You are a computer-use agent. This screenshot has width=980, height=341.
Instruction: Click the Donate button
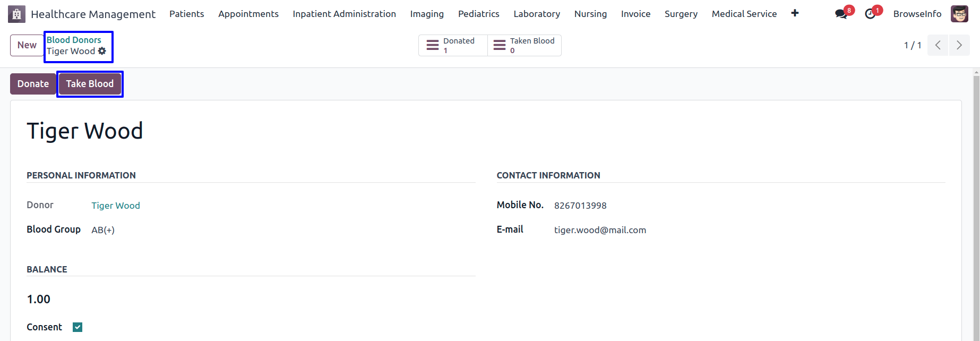(33, 84)
